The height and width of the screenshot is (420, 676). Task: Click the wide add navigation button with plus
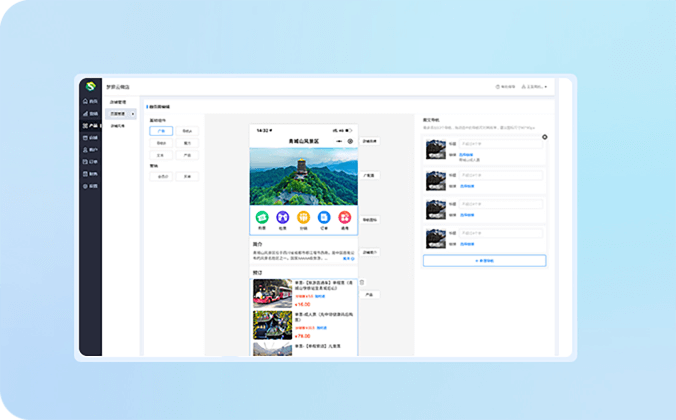click(x=484, y=260)
